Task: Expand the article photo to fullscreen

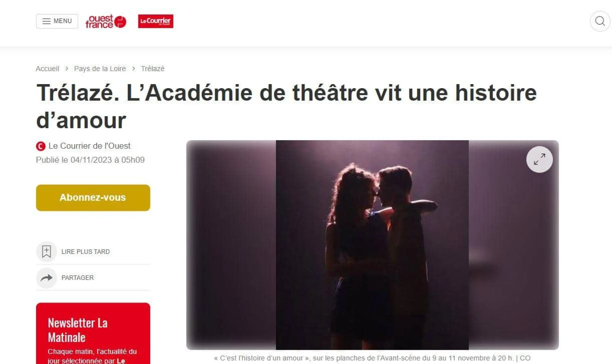Action: click(x=539, y=159)
